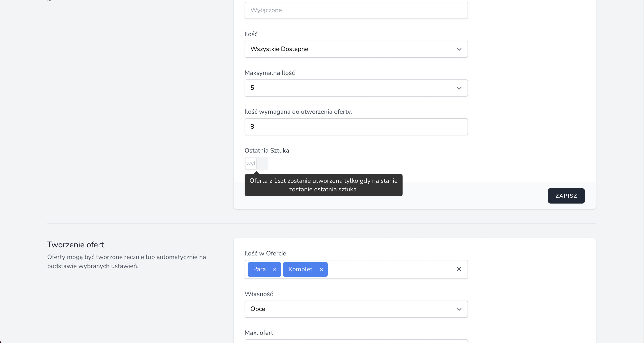This screenshot has width=644, height=343.
Task: Select the "Komplet" tag label
Action: (300, 269)
